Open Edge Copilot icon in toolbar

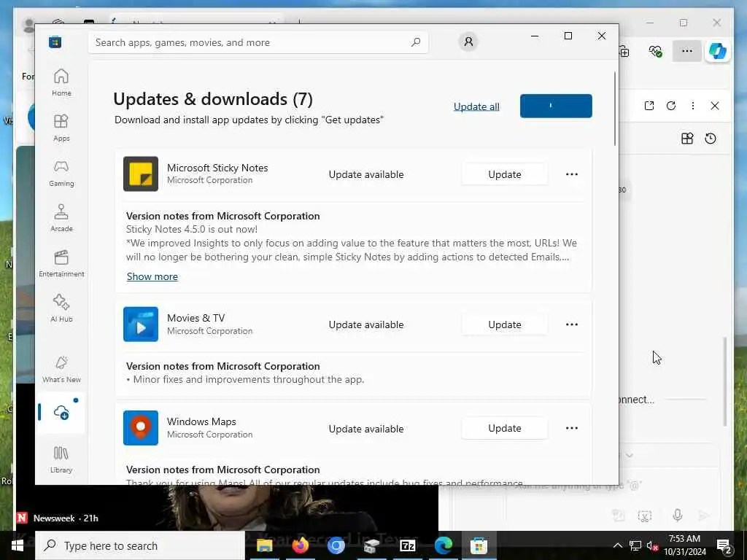point(718,50)
